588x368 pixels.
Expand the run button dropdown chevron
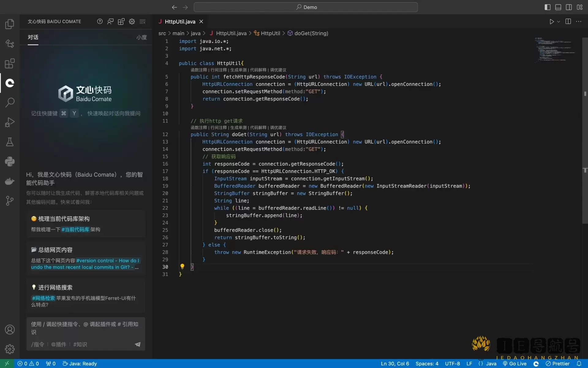coord(559,21)
